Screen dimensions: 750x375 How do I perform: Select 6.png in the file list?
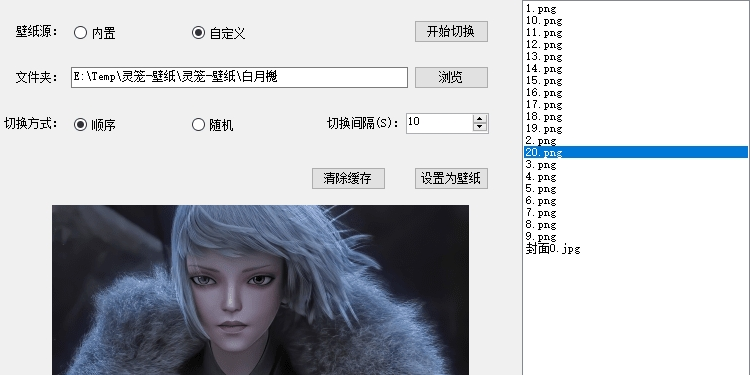636,200
